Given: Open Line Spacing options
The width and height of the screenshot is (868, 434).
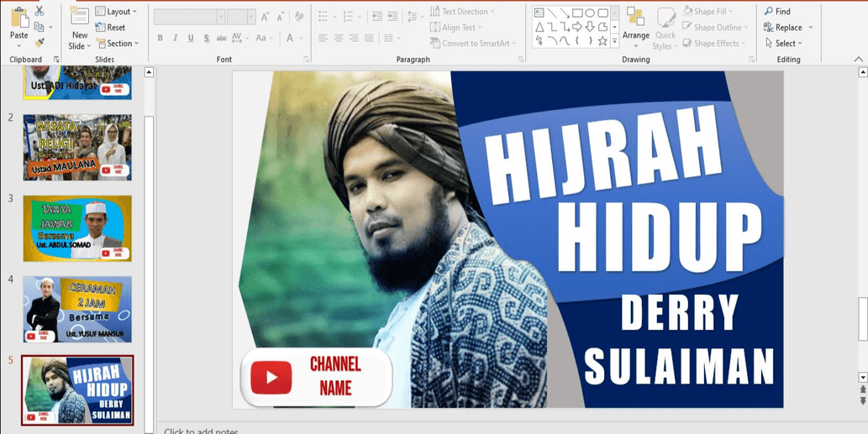Looking at the screenshot, I should (414, 17).
